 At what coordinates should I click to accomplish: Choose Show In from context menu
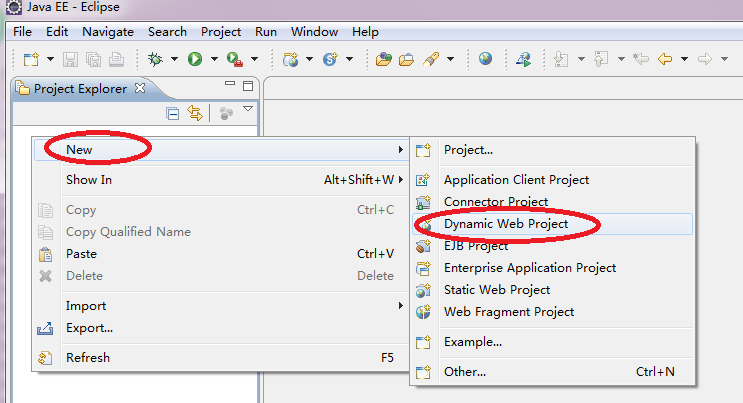point(222,180)
